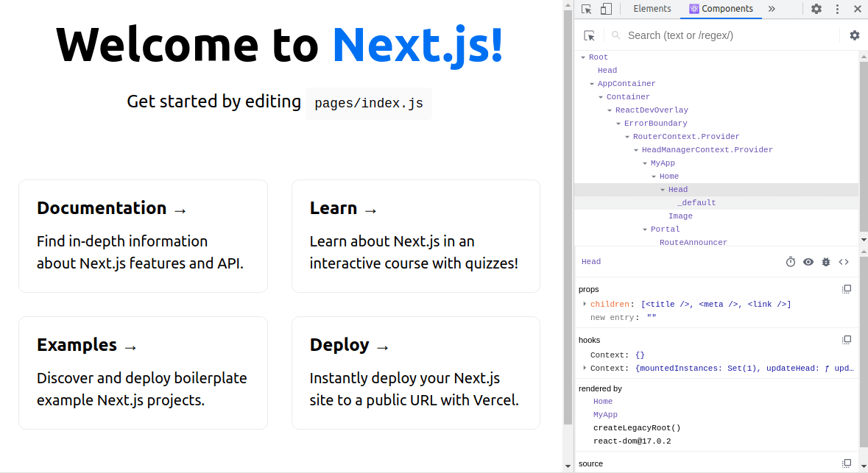Image resolution: width=868 pixels, height=473 pixels.
Task: Collapse the Head node in component tree
Action: coord(663,189)
